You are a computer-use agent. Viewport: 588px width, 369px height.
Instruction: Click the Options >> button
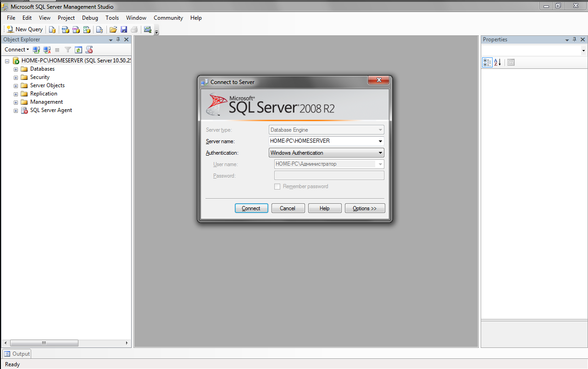[x=365, y=208]
